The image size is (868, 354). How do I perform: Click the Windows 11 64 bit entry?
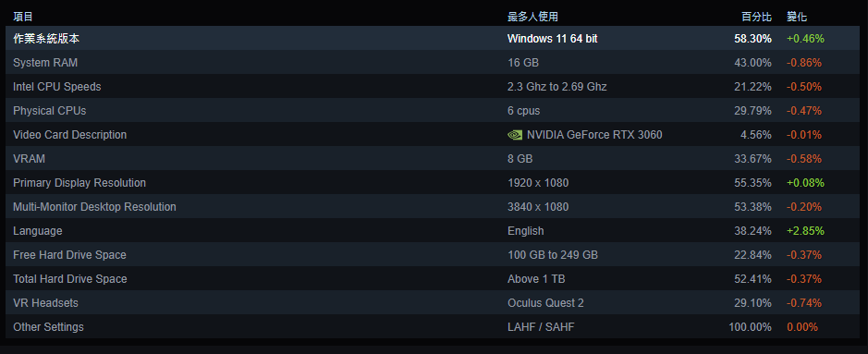553,39
